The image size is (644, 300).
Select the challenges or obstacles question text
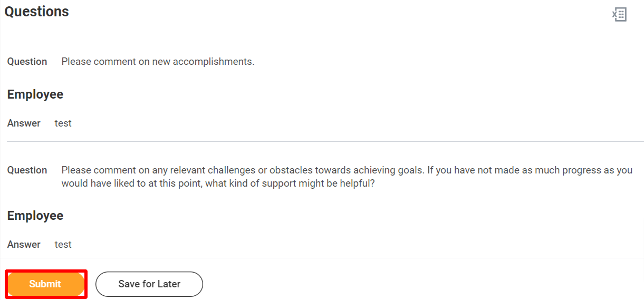click(x=347, y=177)
